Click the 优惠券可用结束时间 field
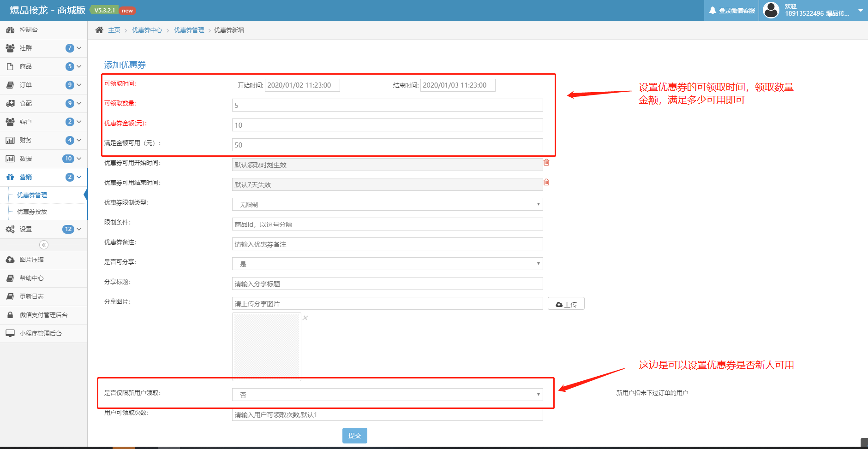The image size is (868, 449). 387,184
